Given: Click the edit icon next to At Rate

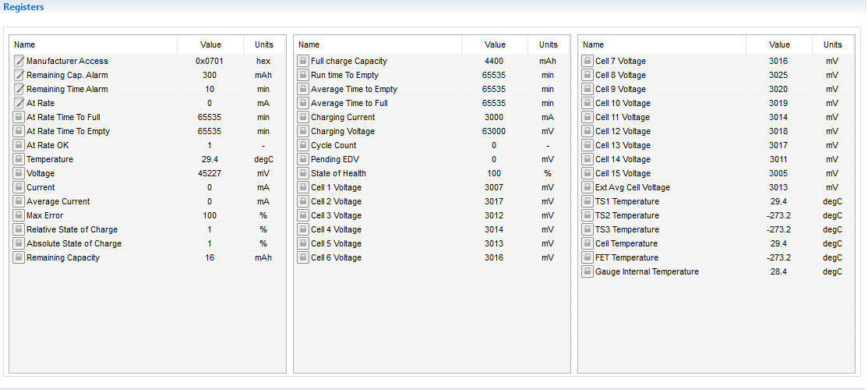Looking at the screenshot, I should point(19,103).
